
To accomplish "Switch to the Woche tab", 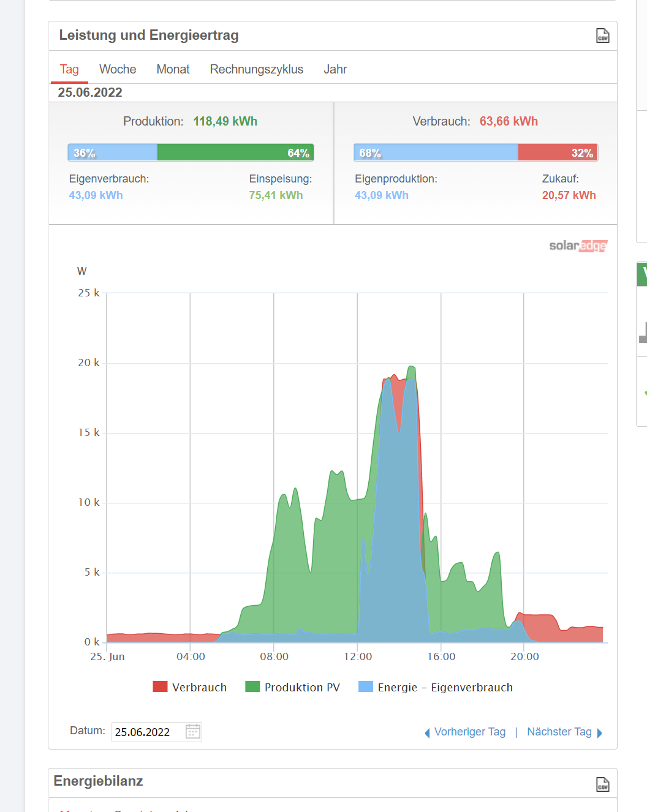I will (x=118, y=69).
